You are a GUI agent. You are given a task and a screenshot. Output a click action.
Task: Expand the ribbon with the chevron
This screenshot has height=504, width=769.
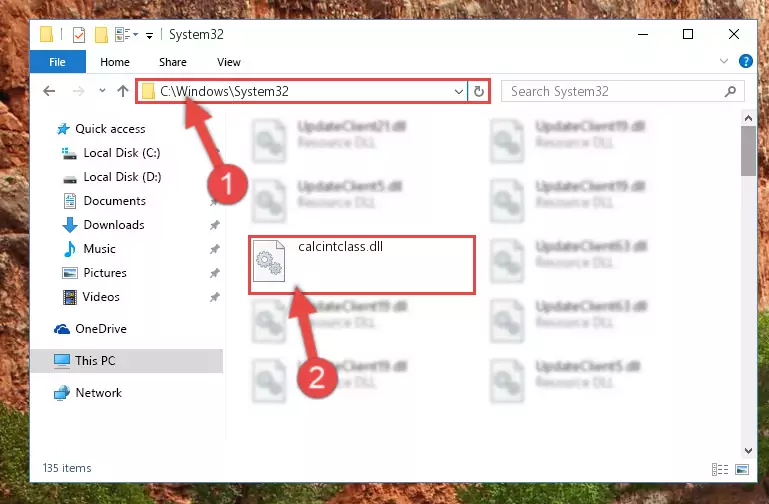point(723,61)
